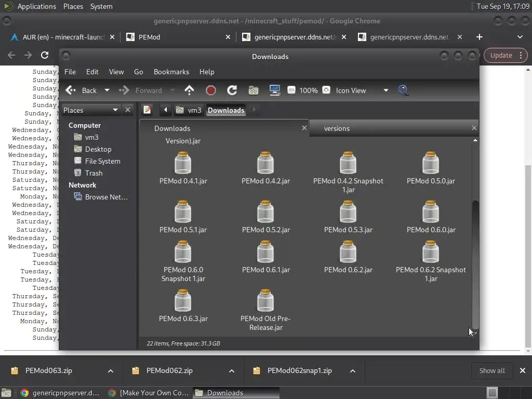Select PEMod 0.4.2 Snapshot 1.jar icon
Viewport: 532px width, 399px height.
348,163
